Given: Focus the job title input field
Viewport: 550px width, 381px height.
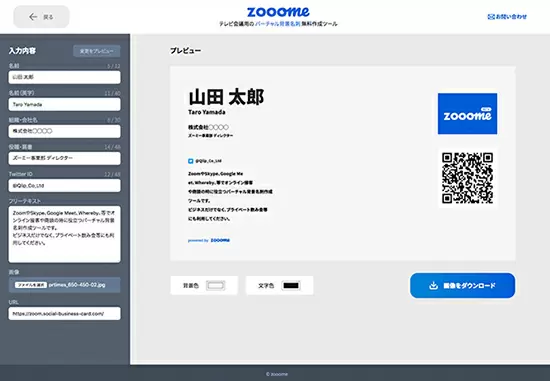Looking at the screenshot, I should (65, 158).
